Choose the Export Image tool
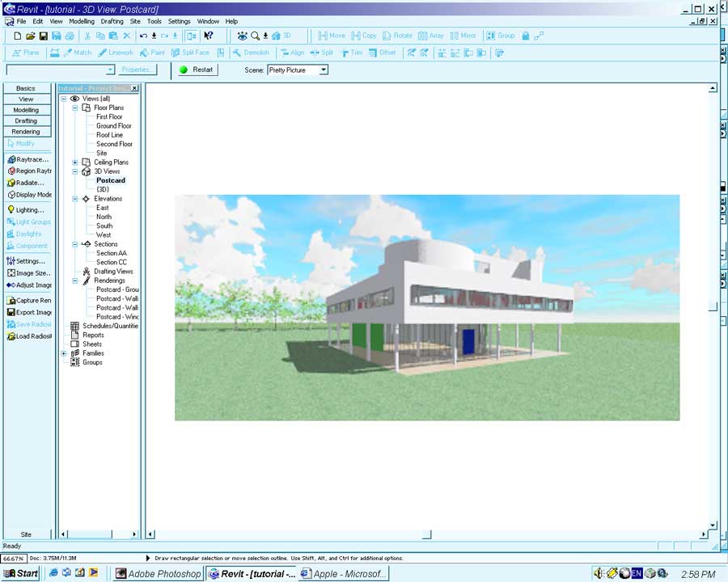This screenshot has width=728, height=582. (28, 312)
